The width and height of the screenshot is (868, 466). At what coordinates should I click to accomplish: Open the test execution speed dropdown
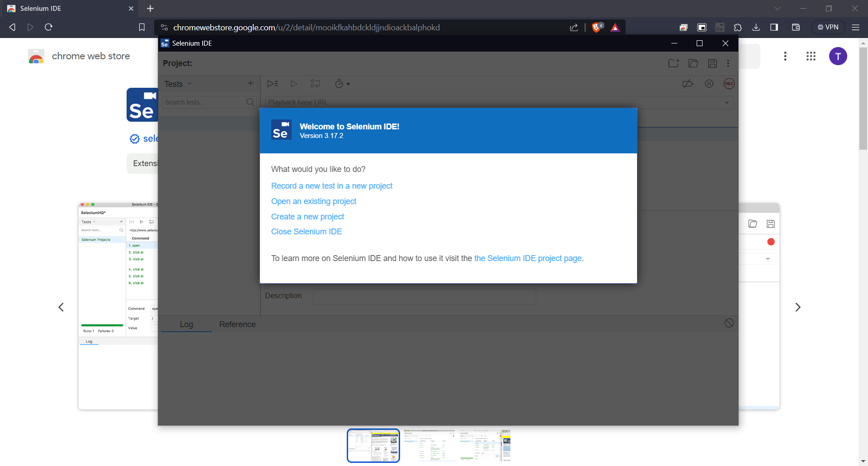(x=342, y=84)
